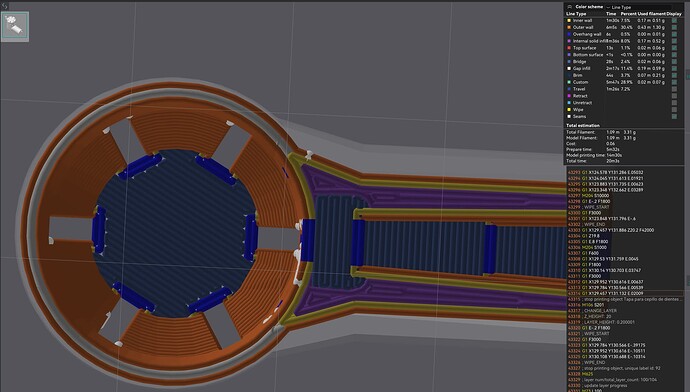690x392 pixels.
Task: Show Unretract moves with its Display checkbox
Action: [674, 103]
